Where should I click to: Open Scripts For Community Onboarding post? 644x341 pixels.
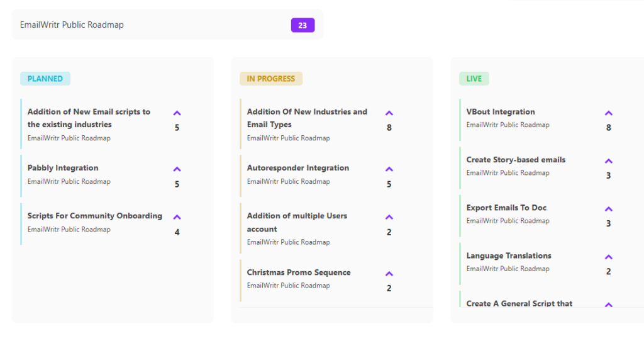(95, 216)
